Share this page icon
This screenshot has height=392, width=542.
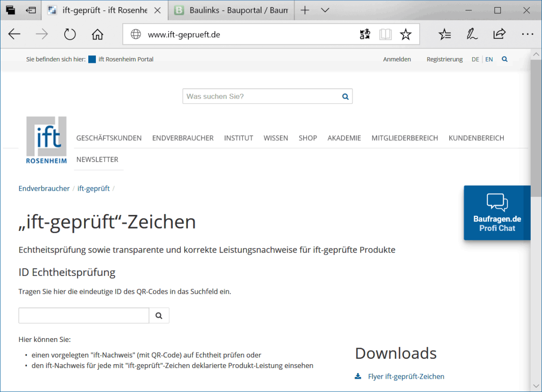click(x=500, y=34)
